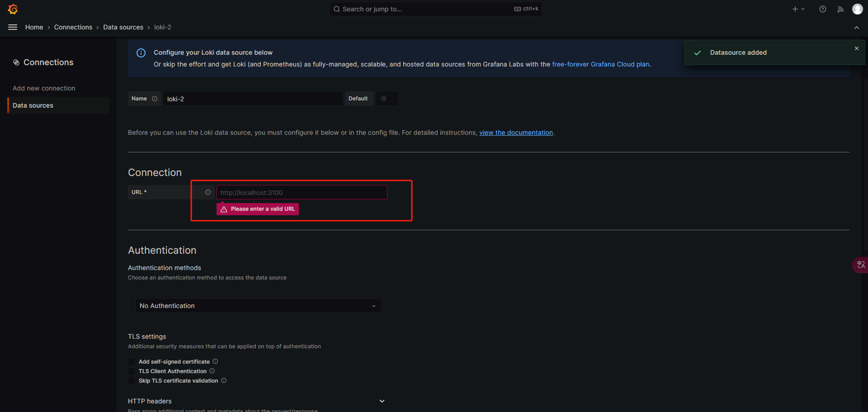
Task: Click the Grafana logo icon
Action: pyautogui.click(x=13, y=9)
